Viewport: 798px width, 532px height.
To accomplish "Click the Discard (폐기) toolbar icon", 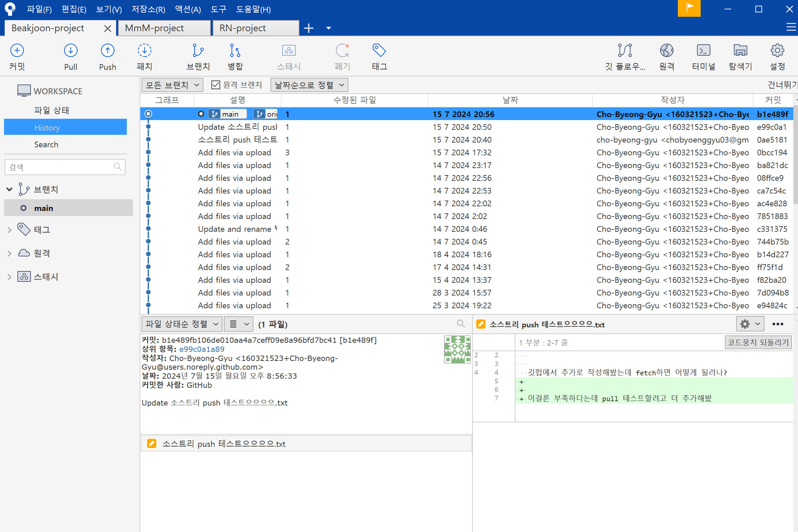I will coord(342,57).
